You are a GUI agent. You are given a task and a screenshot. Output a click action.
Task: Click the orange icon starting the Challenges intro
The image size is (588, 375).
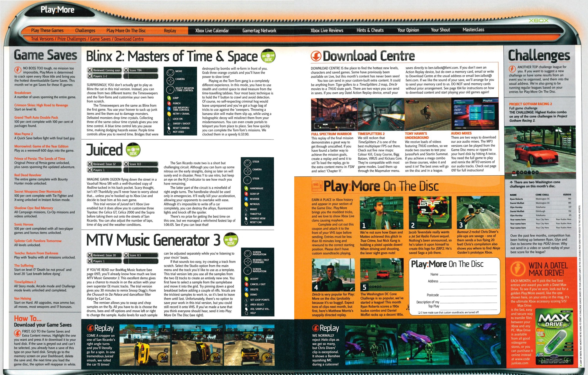click(512, 69)
